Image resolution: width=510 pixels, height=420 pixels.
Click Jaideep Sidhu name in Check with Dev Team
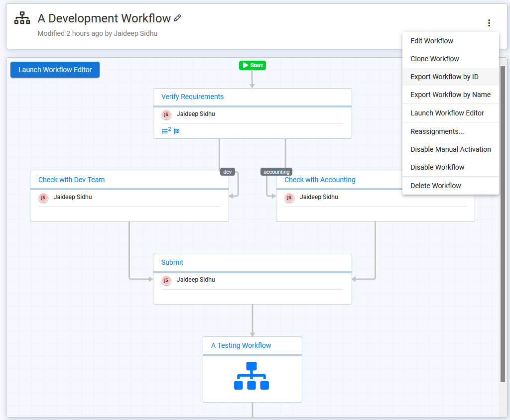(x=73, y=197)
